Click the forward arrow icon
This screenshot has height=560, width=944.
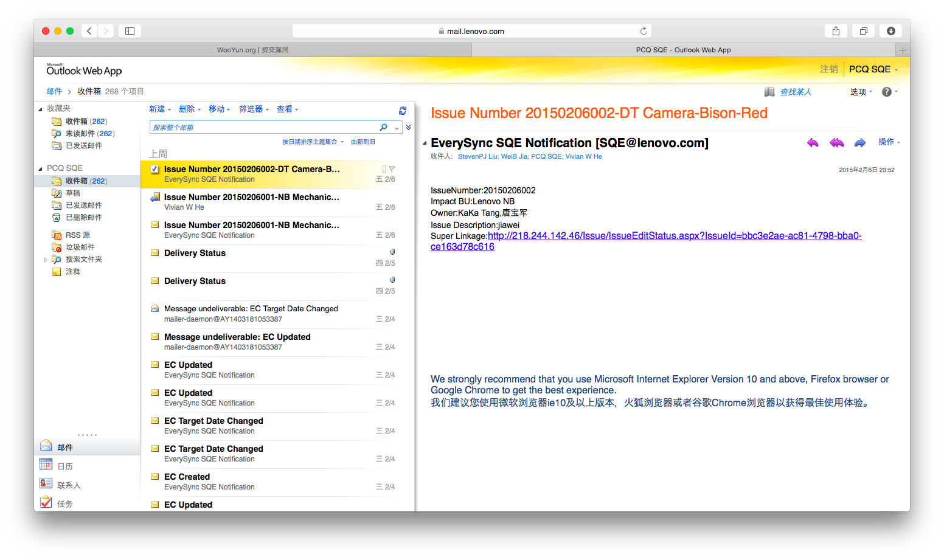[860, 143]
